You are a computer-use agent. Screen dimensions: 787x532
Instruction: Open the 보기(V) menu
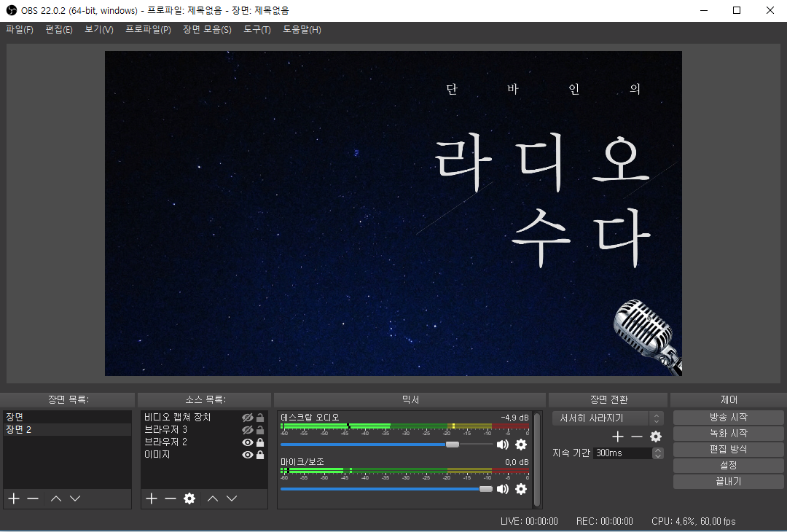[99, 30]
